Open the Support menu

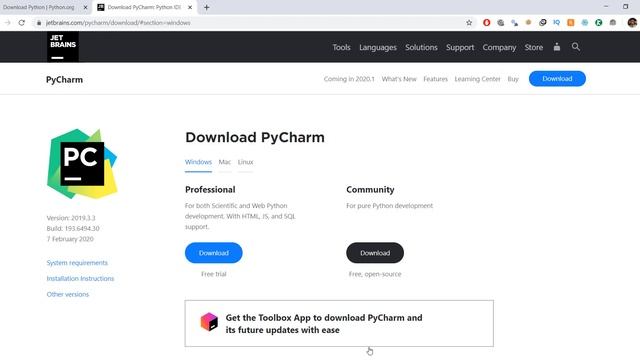460,47
